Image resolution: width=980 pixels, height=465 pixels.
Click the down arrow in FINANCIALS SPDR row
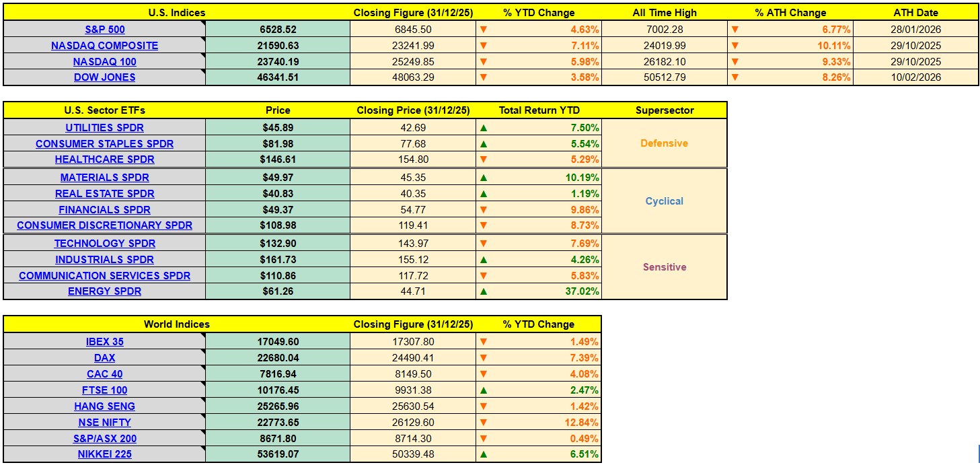483,210
